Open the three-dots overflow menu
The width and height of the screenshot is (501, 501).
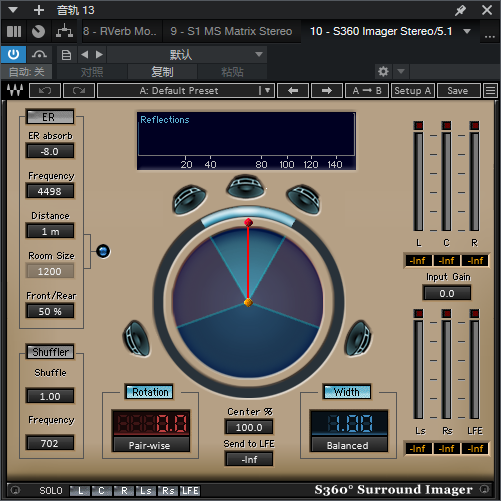click(x=489, y=36)
